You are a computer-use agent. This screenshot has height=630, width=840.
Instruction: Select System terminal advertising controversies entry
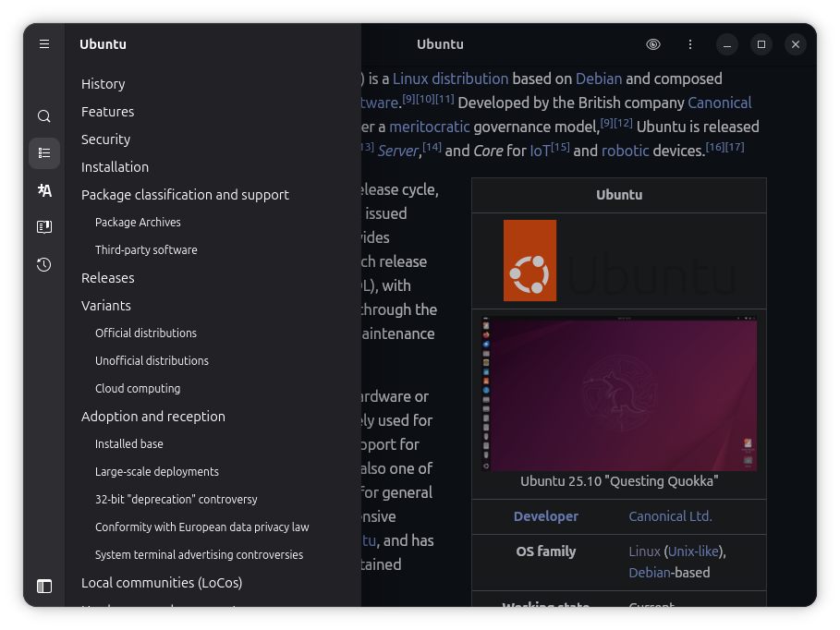coord(199,554)
